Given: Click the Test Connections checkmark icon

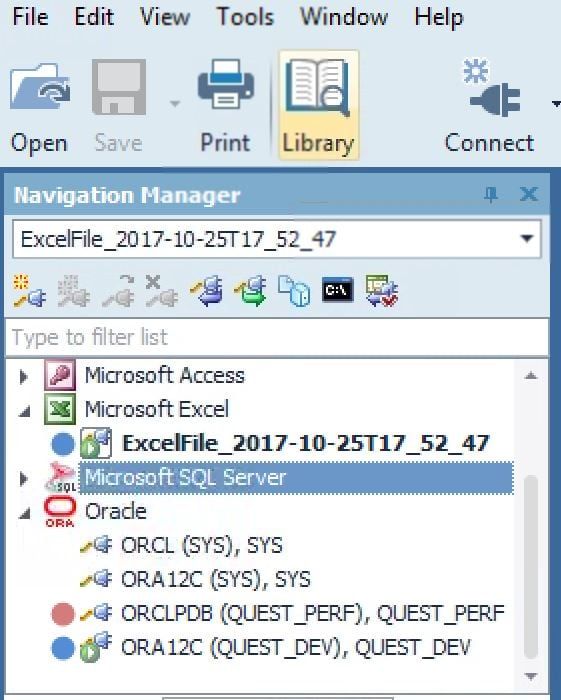Looking at the screenshot, I should [x=382, y=291].
